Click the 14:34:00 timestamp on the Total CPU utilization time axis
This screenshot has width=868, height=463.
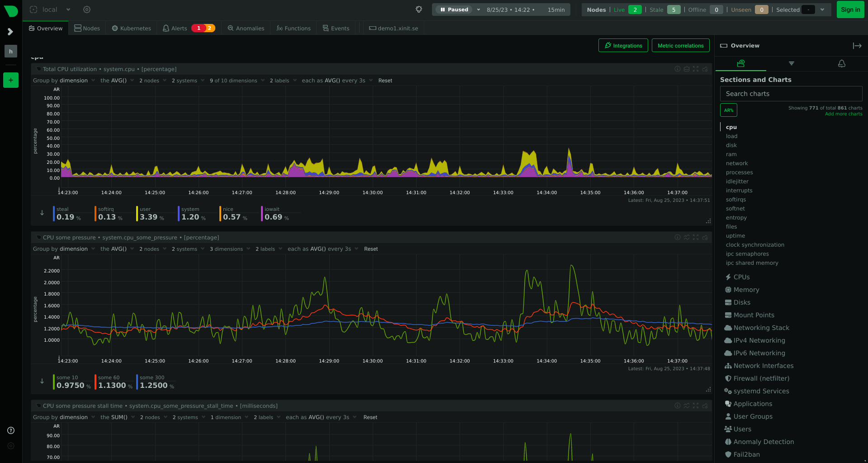[546, 192]
